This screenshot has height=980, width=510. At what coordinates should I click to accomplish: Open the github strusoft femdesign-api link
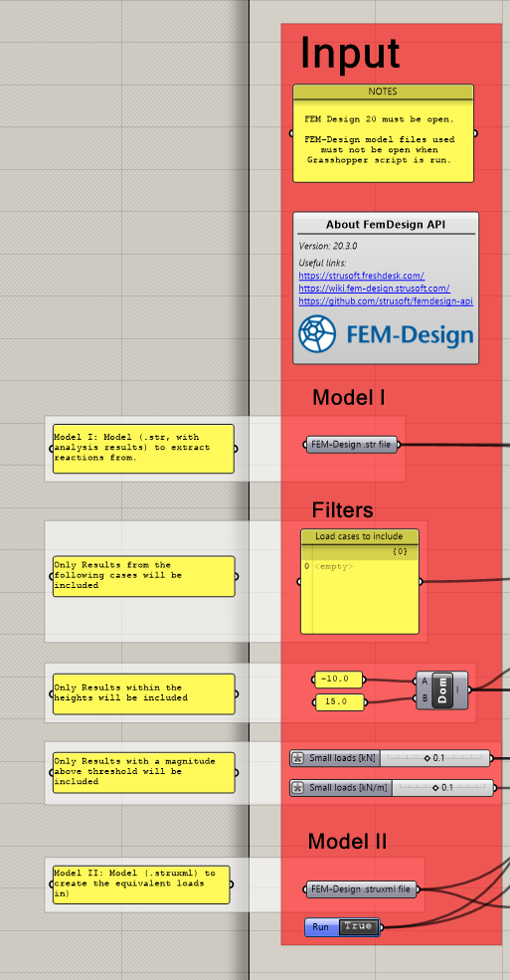[x=386, y=300]
